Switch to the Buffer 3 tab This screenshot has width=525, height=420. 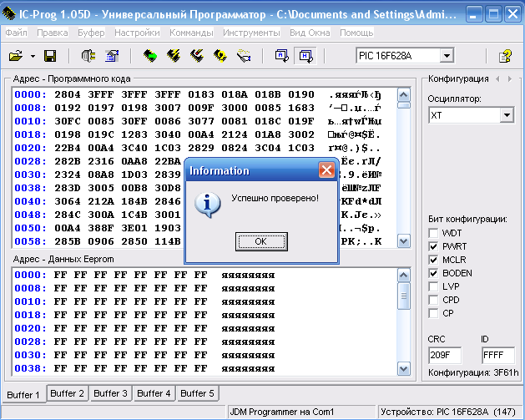point(110,393)
